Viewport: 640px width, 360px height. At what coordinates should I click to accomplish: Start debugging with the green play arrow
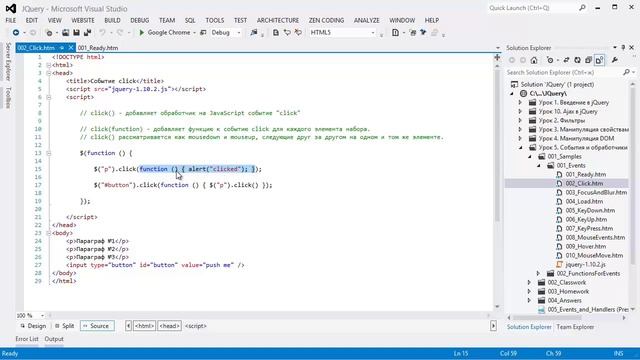click(x=142, y=32)
